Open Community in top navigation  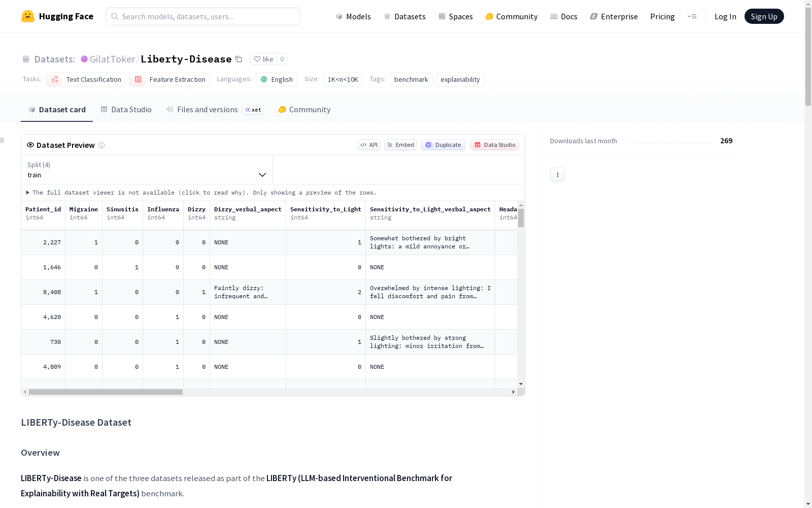click(x=512, y=16)
